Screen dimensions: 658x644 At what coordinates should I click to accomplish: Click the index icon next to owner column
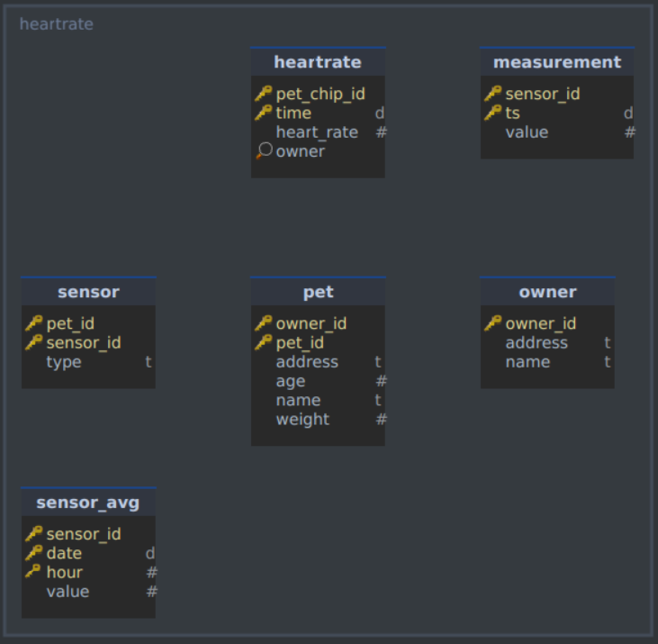pyautogui.click(x=265, y=150)
